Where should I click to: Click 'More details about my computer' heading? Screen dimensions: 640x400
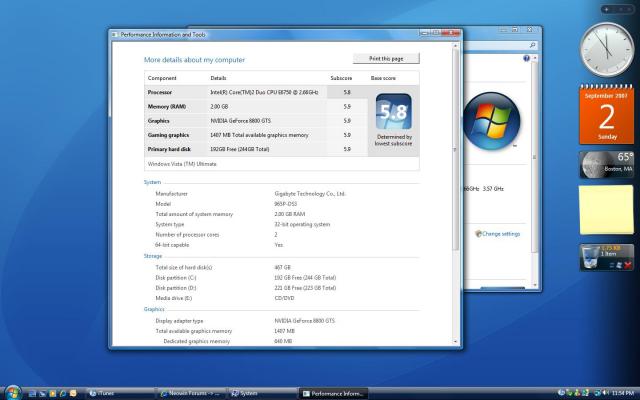(x=194, y=60)
